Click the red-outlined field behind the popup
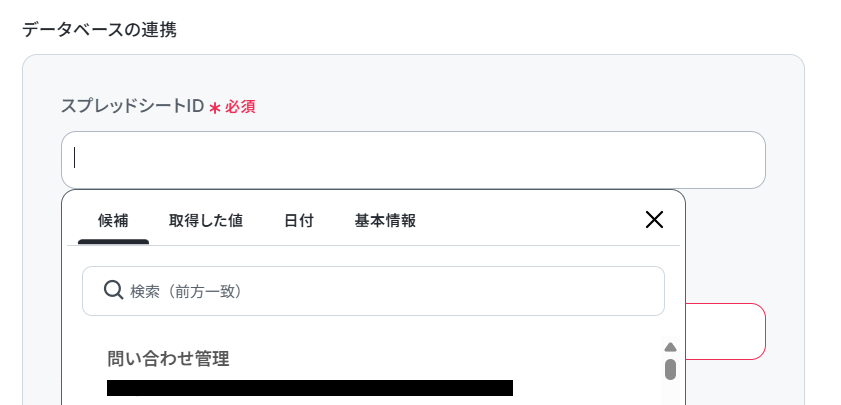The image size is (841, 405). 726,332
